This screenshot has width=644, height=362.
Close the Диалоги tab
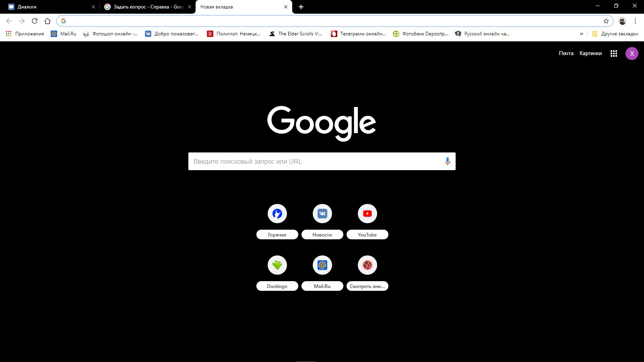click(93, 7)
